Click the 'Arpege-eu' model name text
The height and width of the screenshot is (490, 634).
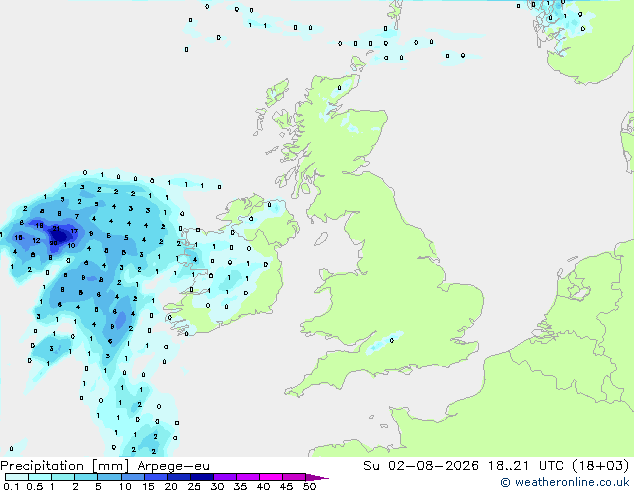173,466
